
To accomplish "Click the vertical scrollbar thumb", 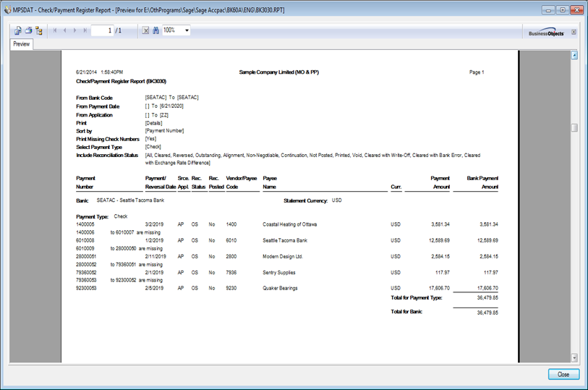I will [x=574, y=128].
